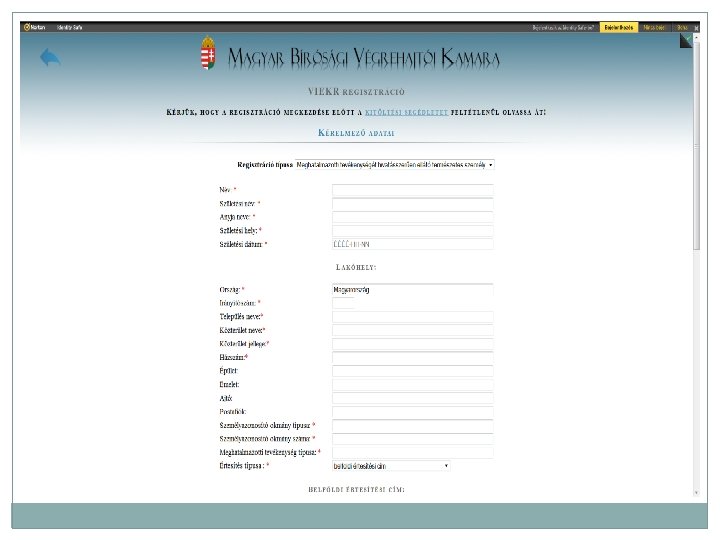
Task: Open the Identity Safe toolbar menu
Action: pyautogui.click(x=69, y=28)
